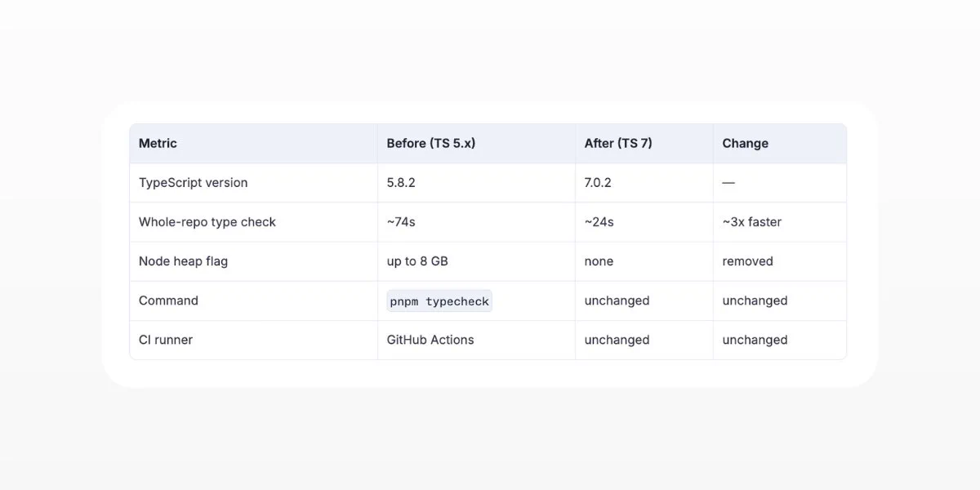This screenshot has height=490, width=980.
Task: Click the dash in TypeScript version row
Action: [x=728, y=183]
